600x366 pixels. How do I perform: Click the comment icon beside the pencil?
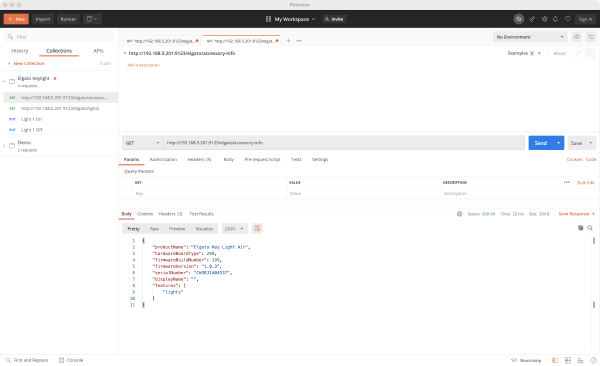point(590,53)
